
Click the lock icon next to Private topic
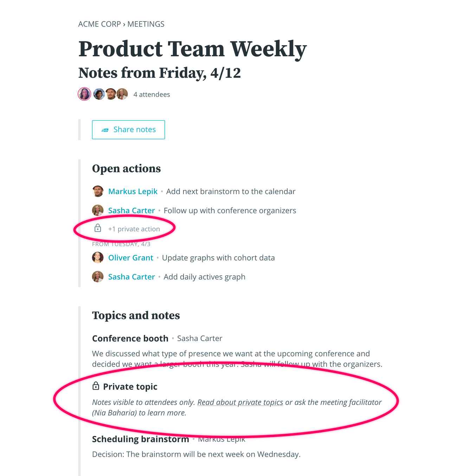click(x=96, y=386)
